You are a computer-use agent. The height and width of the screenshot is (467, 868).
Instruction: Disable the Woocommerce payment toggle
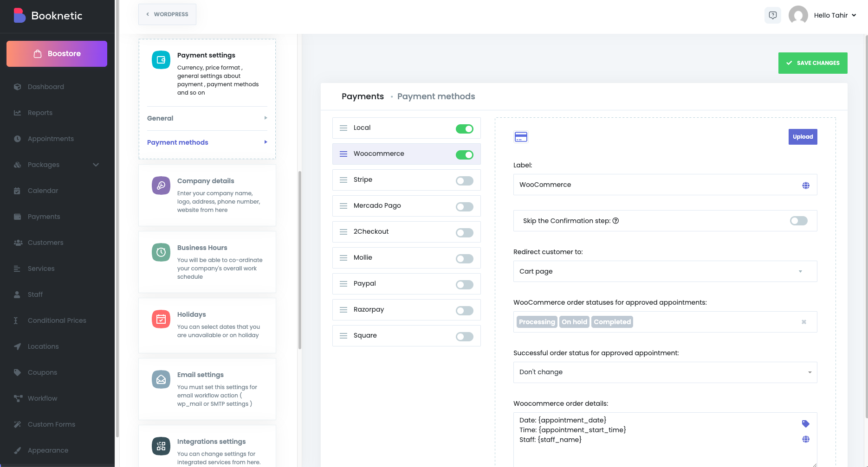point(465,155)
